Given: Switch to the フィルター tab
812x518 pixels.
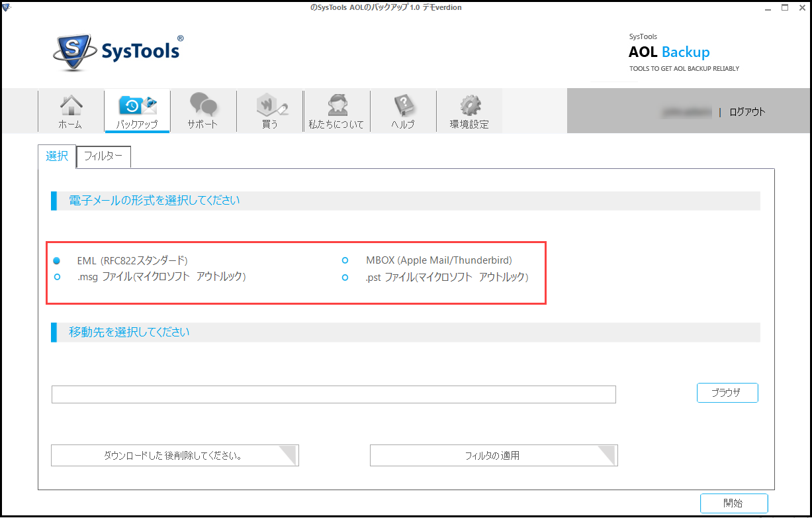Looking at the screenshot, I should [x=103, y=156].
